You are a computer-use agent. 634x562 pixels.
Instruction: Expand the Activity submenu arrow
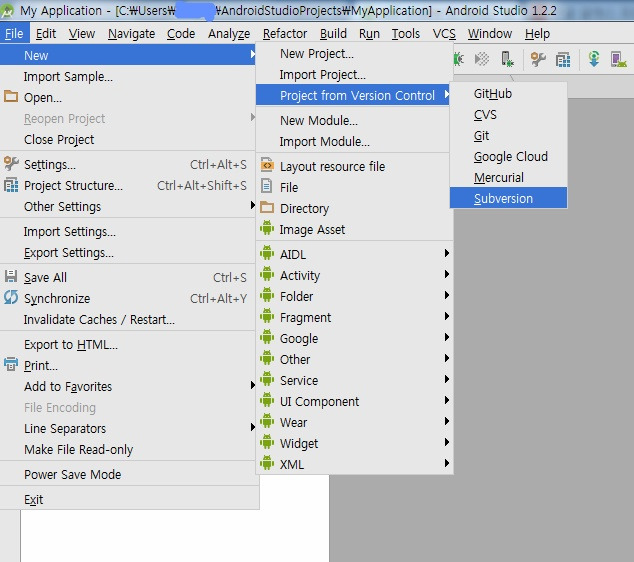[446, 274]
